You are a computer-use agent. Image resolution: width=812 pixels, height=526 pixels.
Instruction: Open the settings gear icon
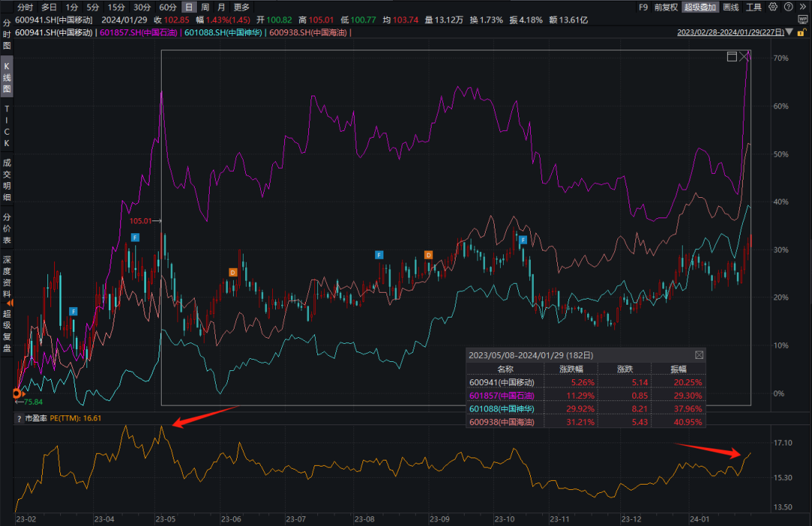(x=773, y=7)
